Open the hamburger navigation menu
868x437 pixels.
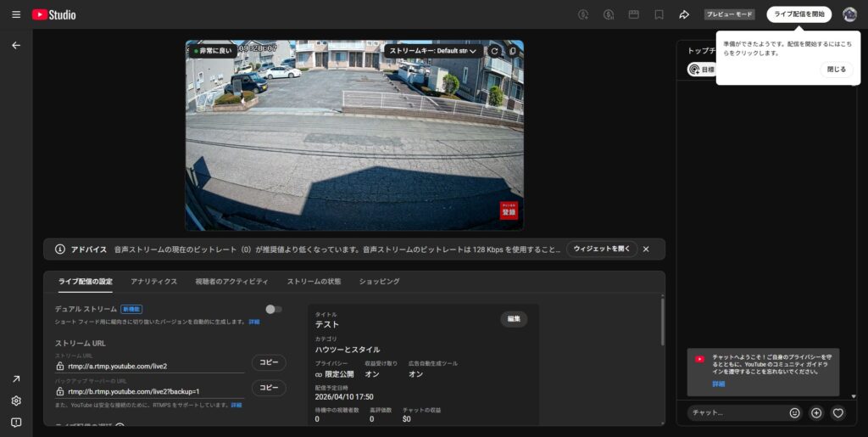[x=16, y=14]
